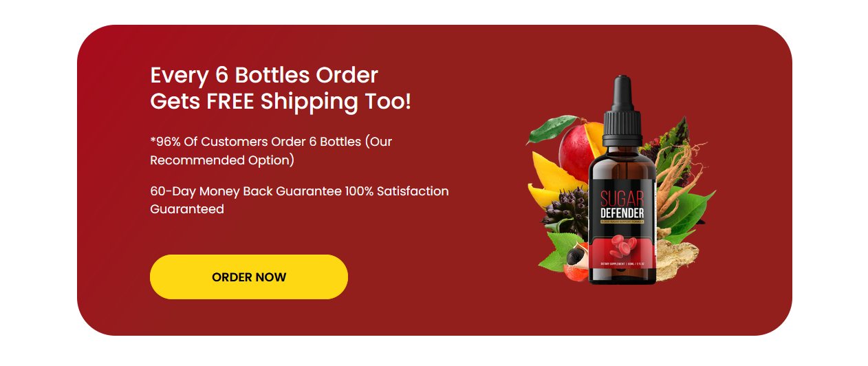The width and height of the screenshot is (868, 366).
Task: Click the 'Gets FREE Shipping Too!' headline line
Action: (x=281, y=101)
